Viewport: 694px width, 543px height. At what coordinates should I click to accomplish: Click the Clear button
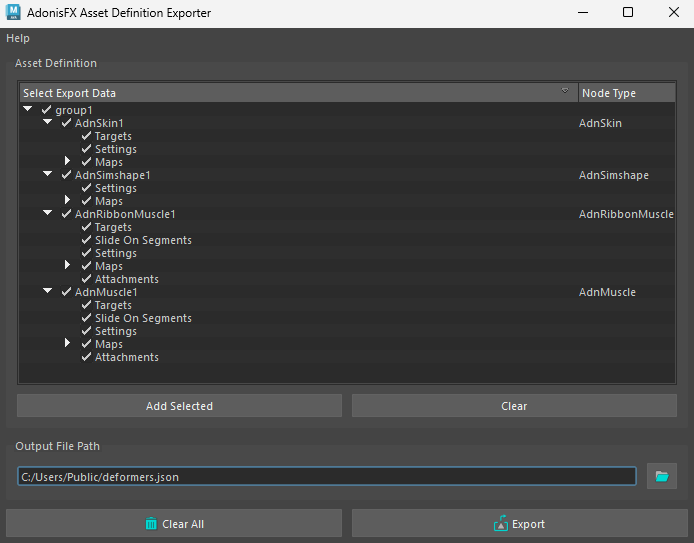514,406
